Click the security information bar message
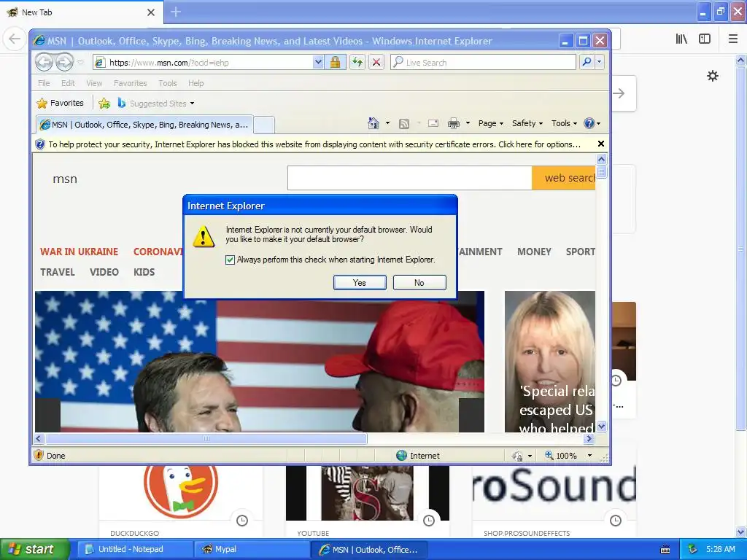 pyautogui.click(x=314, y=144)
